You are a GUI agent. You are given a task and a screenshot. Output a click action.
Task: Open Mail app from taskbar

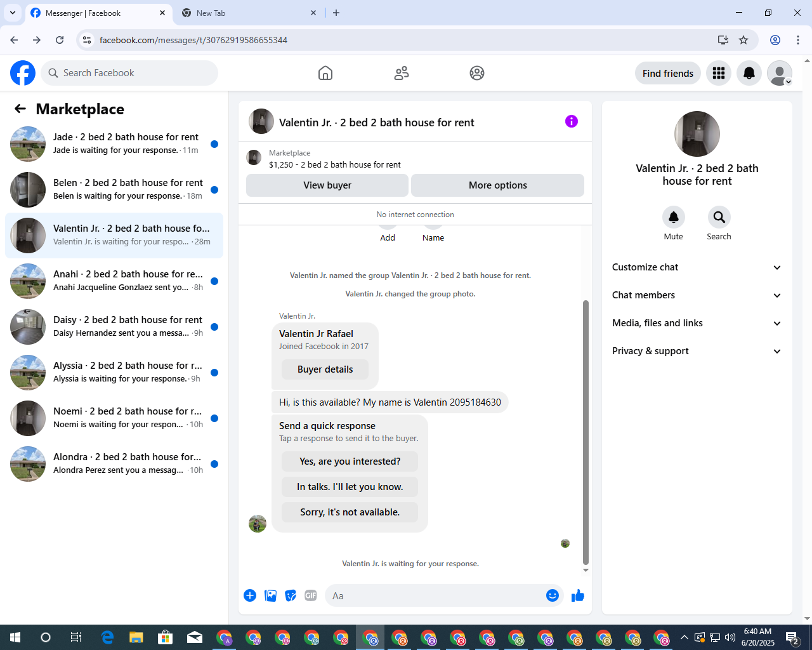point(195,637)
